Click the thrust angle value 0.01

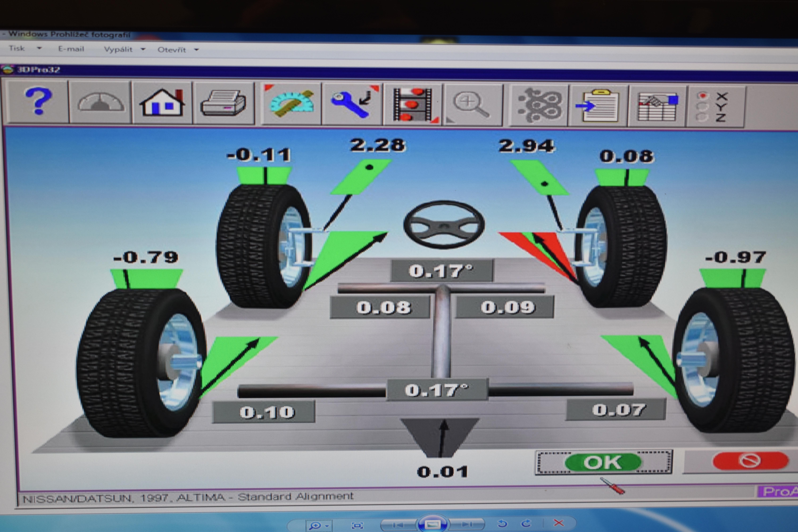pyautogui.click(x=443, y=472)
